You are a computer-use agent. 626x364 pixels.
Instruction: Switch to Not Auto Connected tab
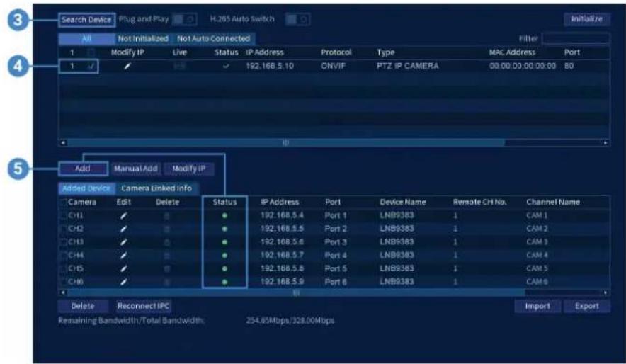tap(214, 39)
